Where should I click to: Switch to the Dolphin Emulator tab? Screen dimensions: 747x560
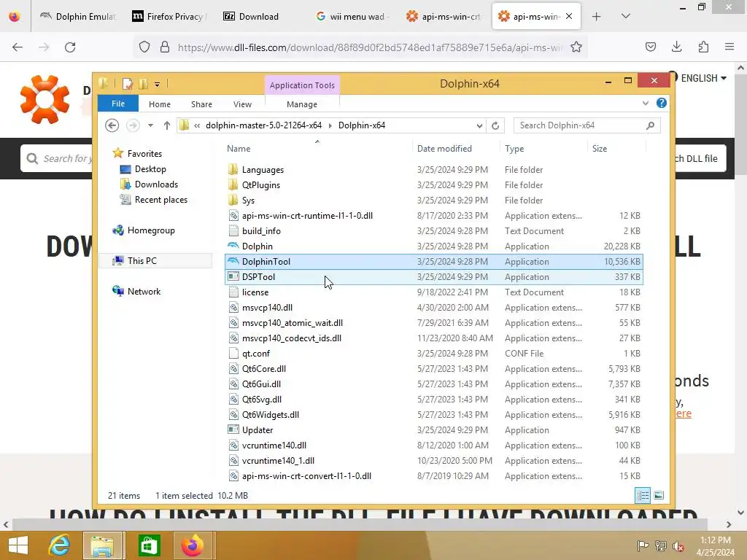coord(77,16)
